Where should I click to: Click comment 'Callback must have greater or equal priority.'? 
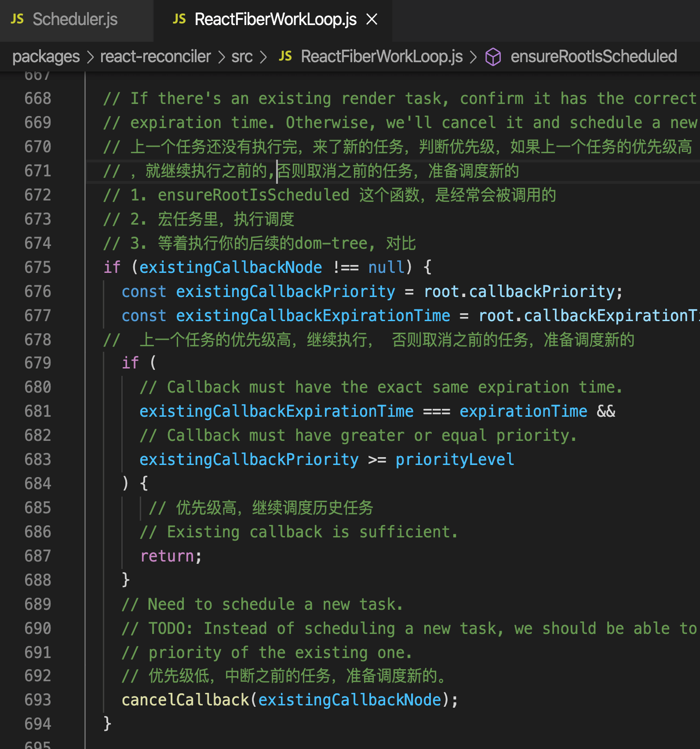point(359,435)
